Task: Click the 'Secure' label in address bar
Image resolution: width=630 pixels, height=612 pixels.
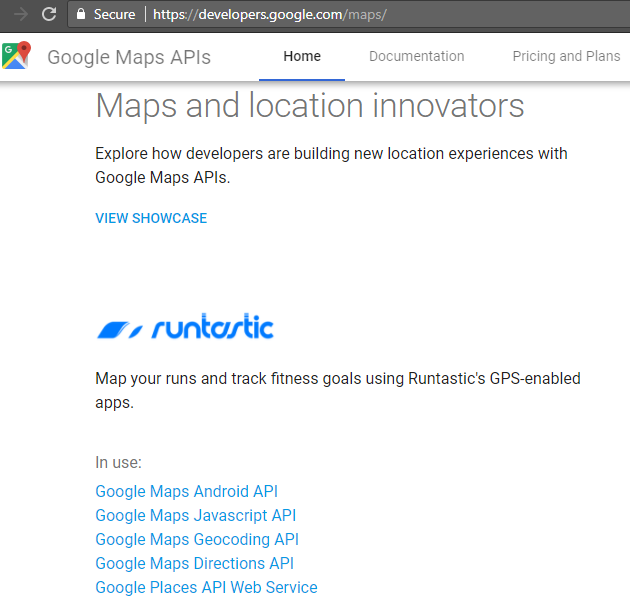Action: (115, 14)
